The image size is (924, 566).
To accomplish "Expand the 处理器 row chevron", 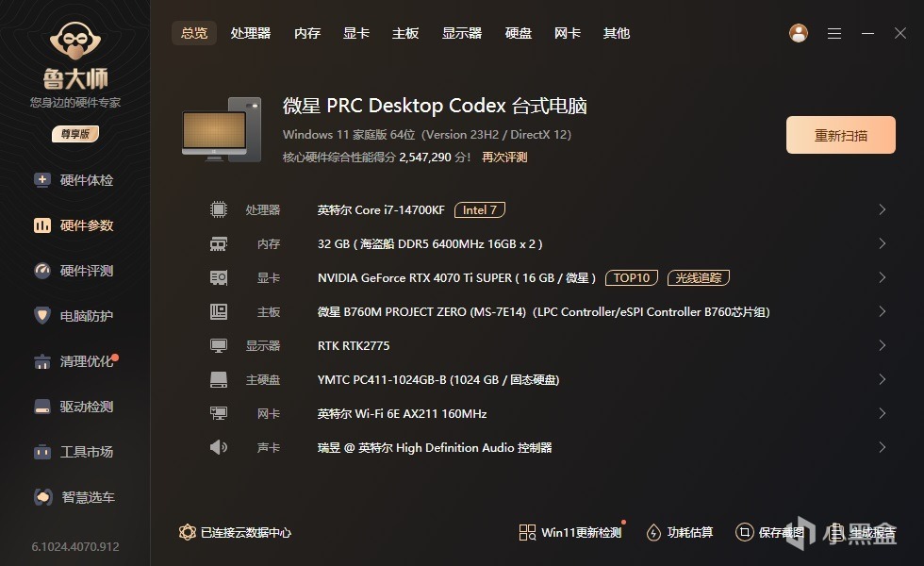I will pyautogui.click(x=883, y=209).
